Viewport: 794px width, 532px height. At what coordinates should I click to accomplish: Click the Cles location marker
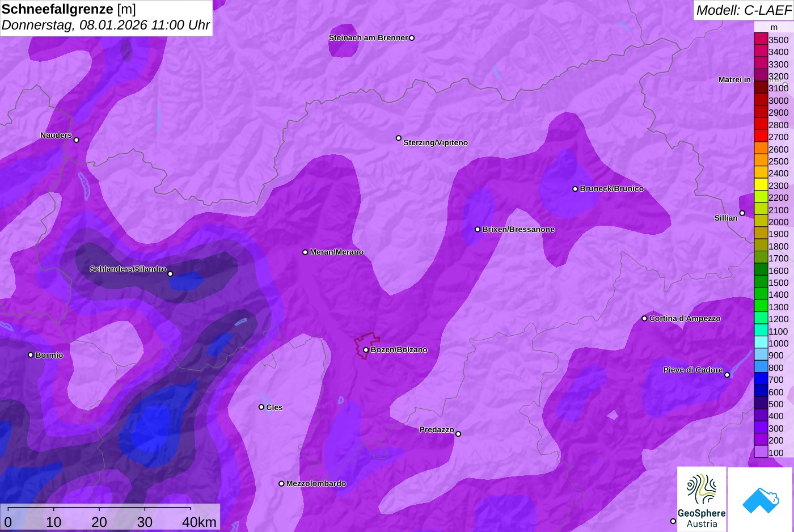point(261,407)
